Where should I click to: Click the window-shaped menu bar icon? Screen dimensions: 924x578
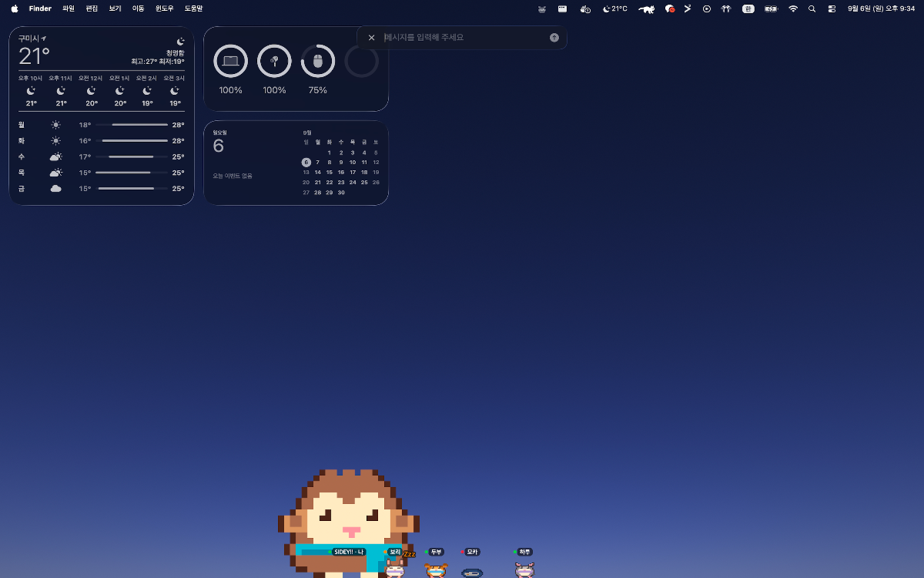click(563, 8)
